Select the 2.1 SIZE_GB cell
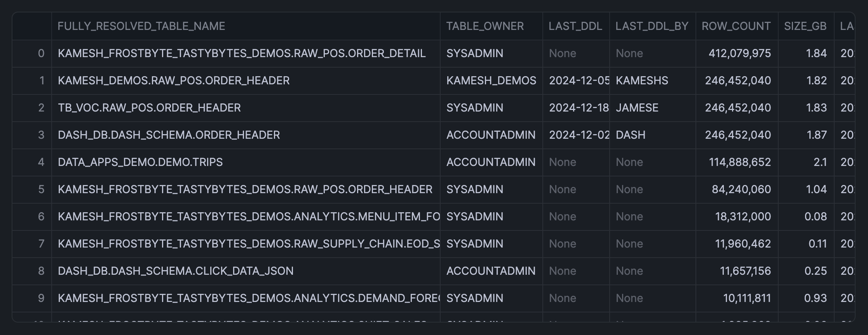 pyautogui.click(x=820, y=162)
